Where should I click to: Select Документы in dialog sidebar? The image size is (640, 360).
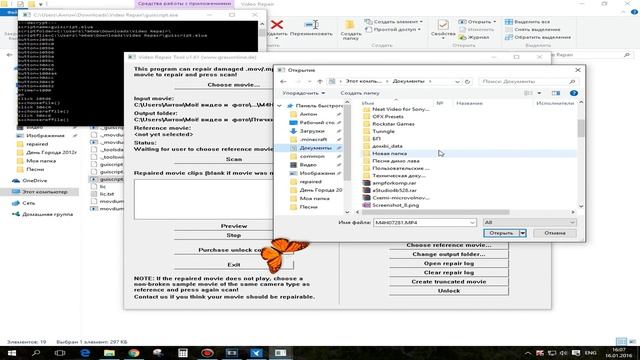pyautogui.click(x=315, y=148)
